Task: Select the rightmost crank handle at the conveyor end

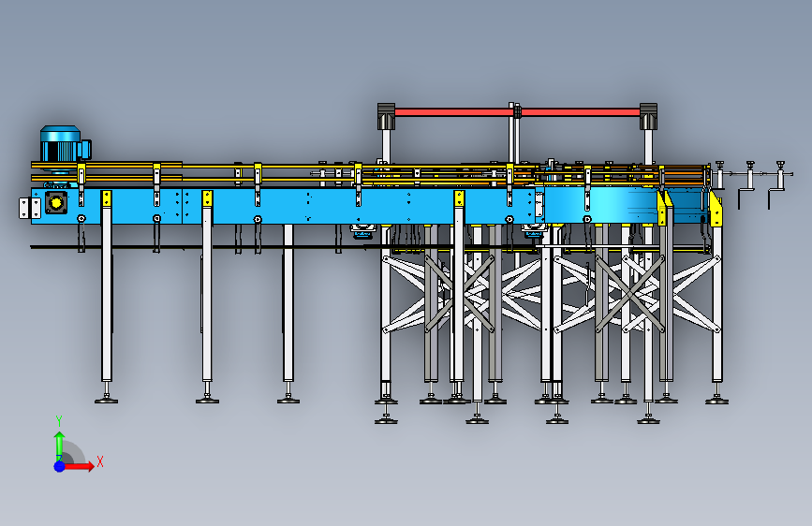Action: pyautogui.click(x=779, y=183)
